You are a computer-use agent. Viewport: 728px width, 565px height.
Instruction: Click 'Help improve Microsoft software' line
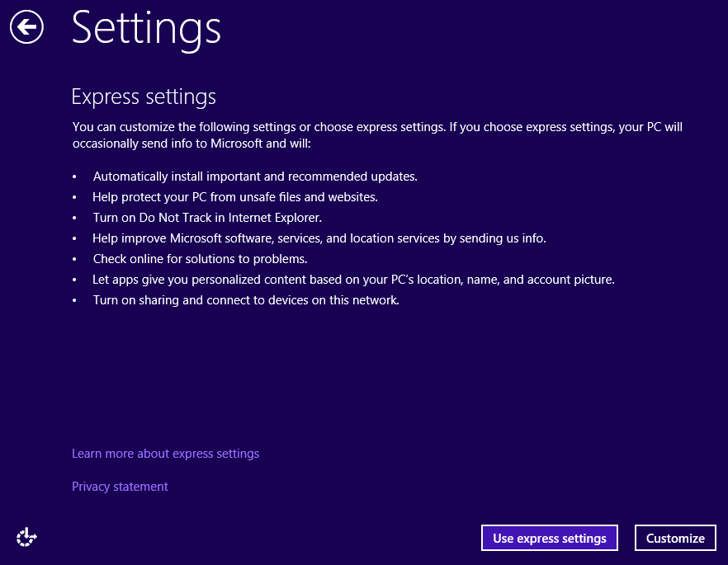point(319,238)
